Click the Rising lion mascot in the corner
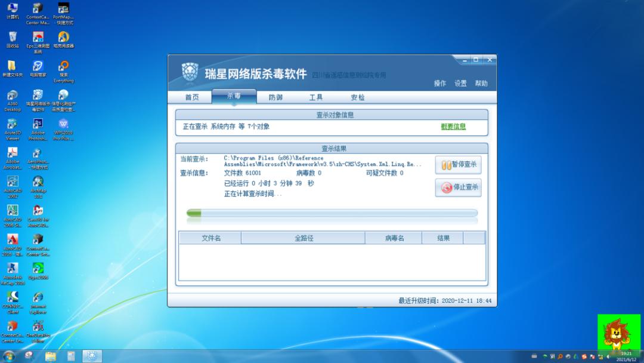 pyautogui.click(x=618, y=334)
